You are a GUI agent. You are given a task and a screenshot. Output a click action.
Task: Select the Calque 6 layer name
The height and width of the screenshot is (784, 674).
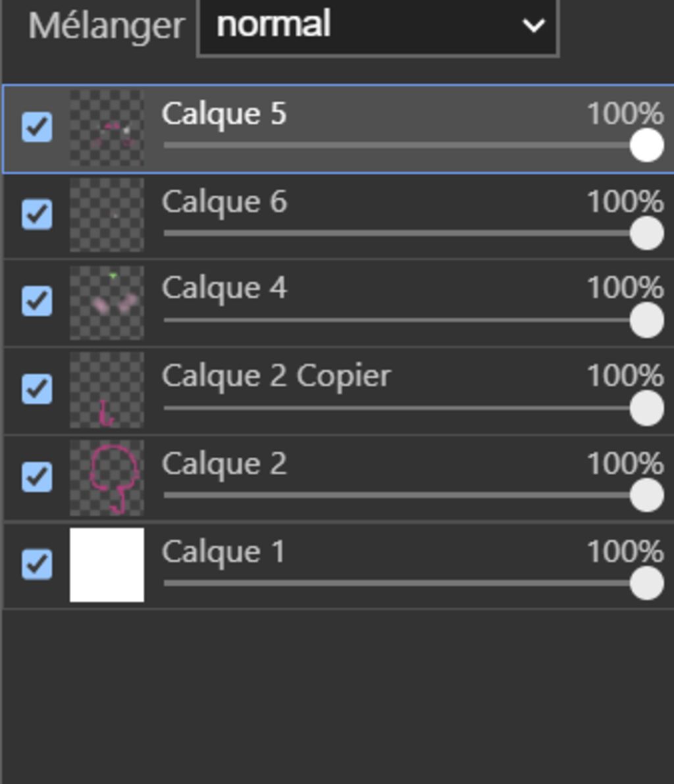click(224, 202)
